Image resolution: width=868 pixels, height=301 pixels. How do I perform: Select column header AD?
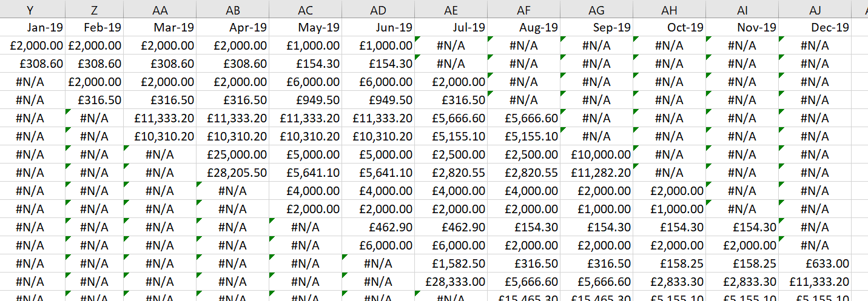tap(378, 9)
